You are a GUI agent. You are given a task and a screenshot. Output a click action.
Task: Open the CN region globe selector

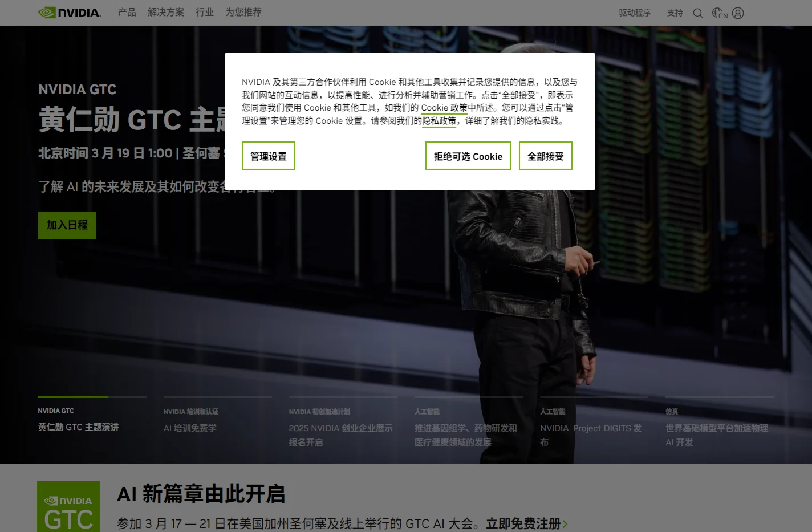click(720, 13)
